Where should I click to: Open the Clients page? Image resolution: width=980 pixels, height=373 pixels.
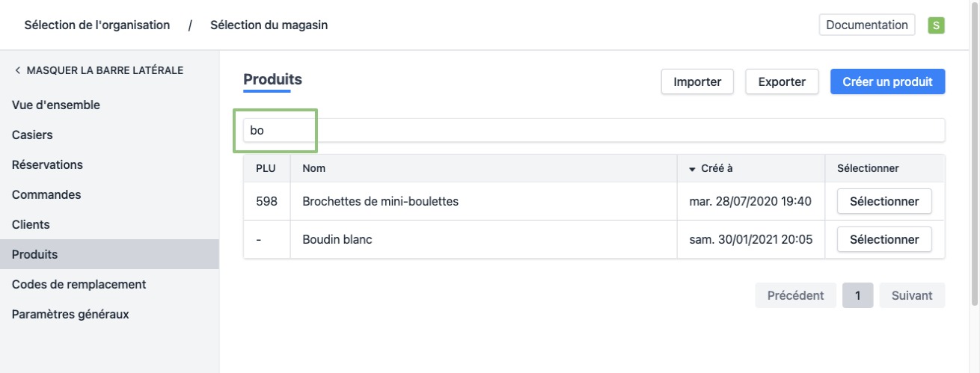[x=31, y=225]
